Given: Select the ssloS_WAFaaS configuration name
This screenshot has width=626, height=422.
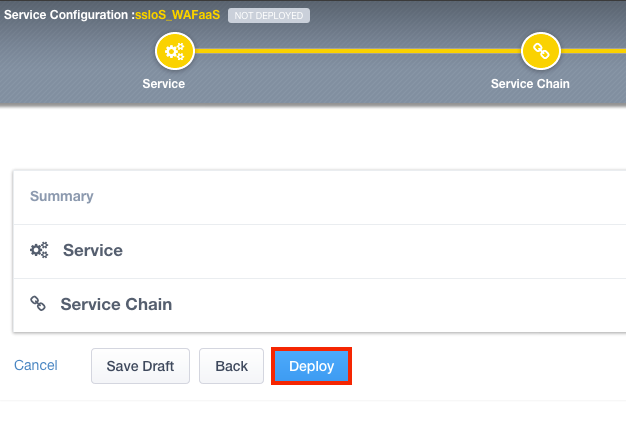Looking at the screenshot, I should tap(177, 16).
